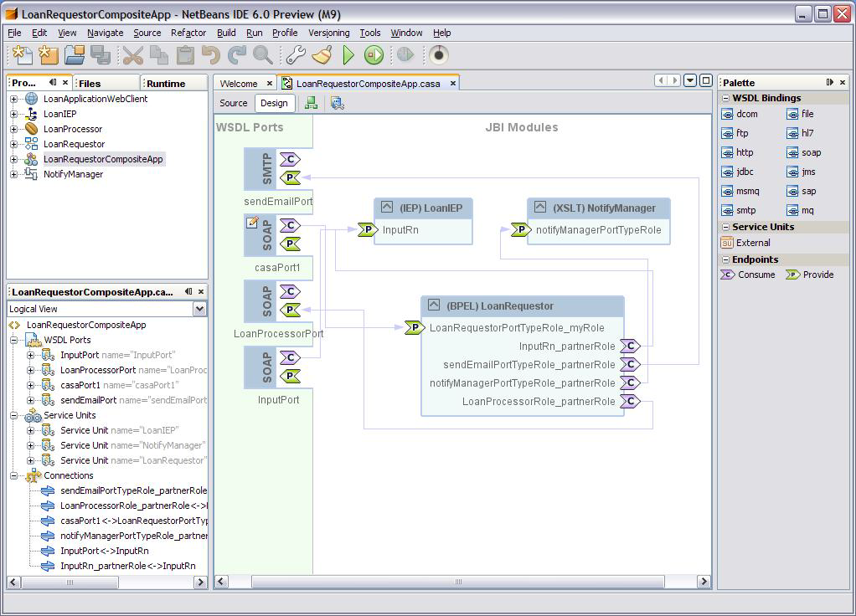Select the soap binding in the Palette
This screenshot has height=616, width=856.
pyautogui.click(x=803, y=153)
